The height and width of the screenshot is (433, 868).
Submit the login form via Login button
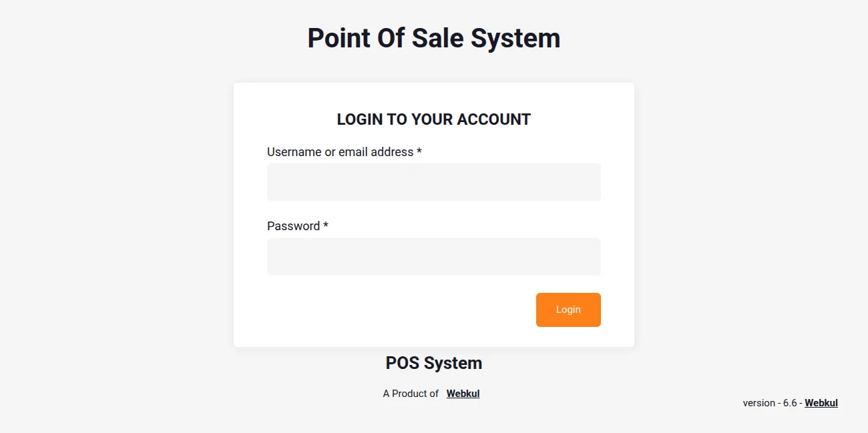pyautogui.click(x=568, y=310)
